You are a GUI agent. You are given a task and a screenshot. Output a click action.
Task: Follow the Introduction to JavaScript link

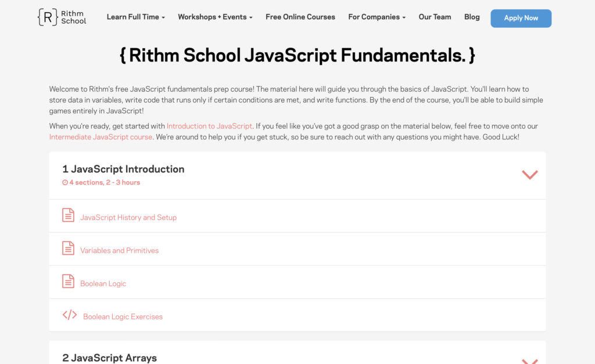209,126
